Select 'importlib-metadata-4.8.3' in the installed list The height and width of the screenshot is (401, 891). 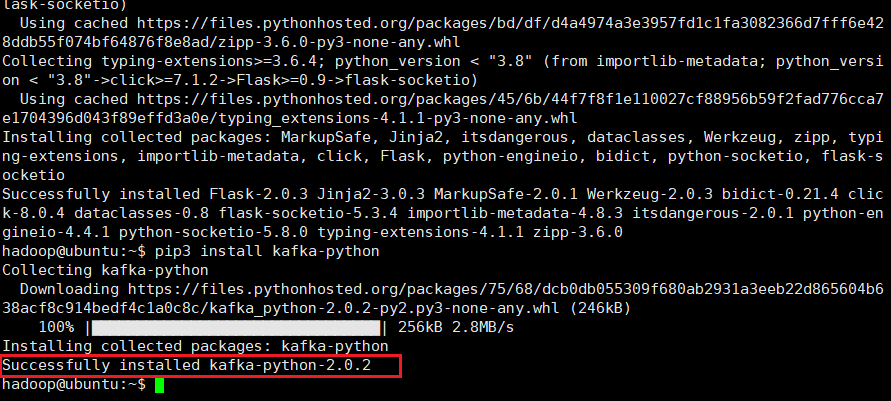pos(514,213)
